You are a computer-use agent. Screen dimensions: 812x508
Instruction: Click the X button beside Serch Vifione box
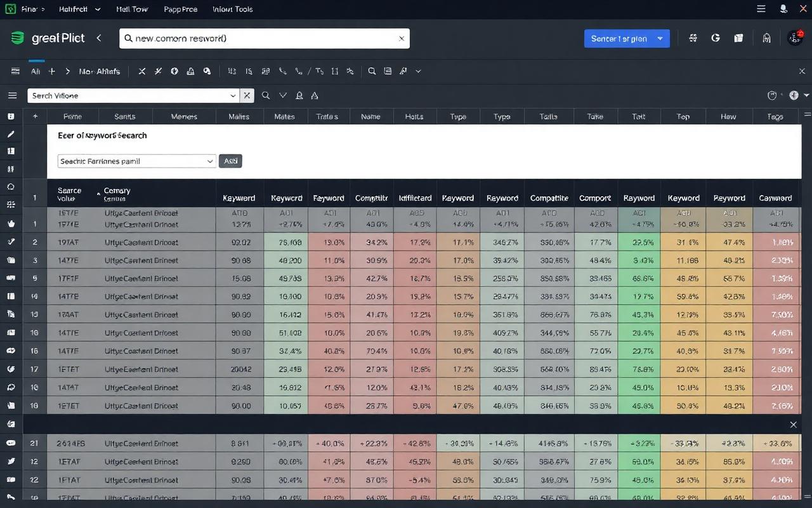click(247, 95)
